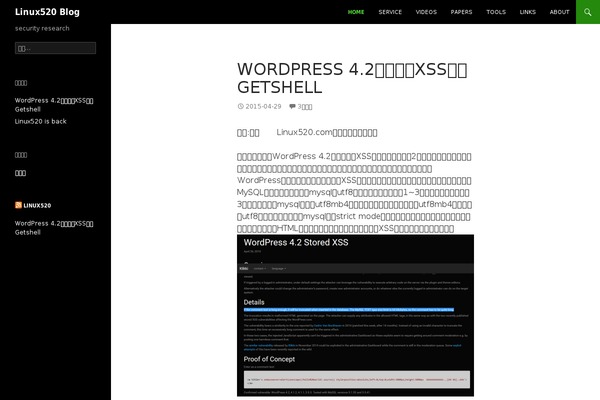The width and height of the screenshot is (600, 400).
Task: Click the 'Linux520.com' text in post intro
Action: point(305,132)
